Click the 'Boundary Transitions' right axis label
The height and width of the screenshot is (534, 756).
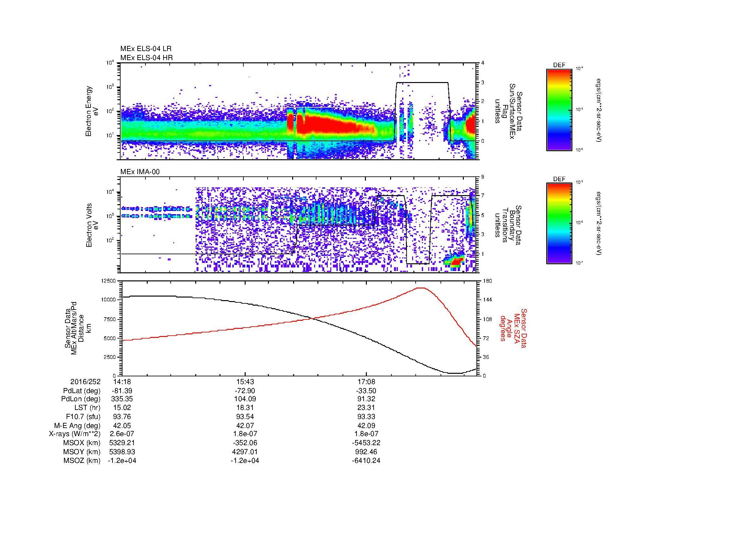(x=508, y=225)
